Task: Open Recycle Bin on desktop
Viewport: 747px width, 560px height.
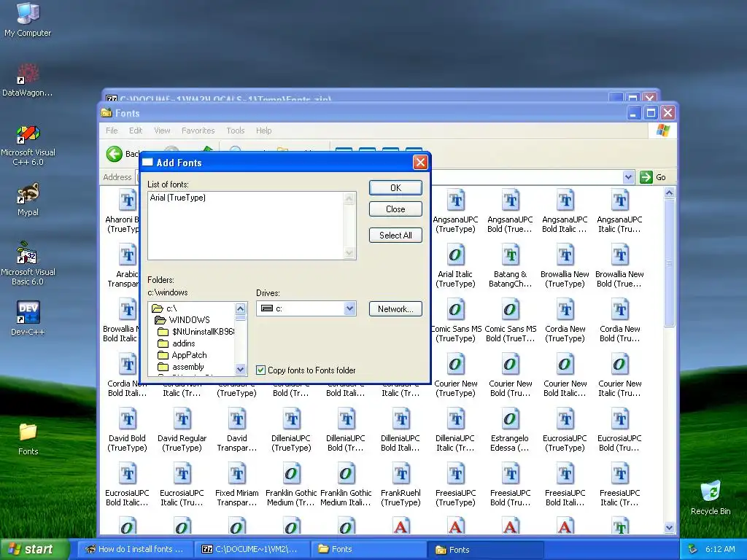Action: (x=711, y=497)
